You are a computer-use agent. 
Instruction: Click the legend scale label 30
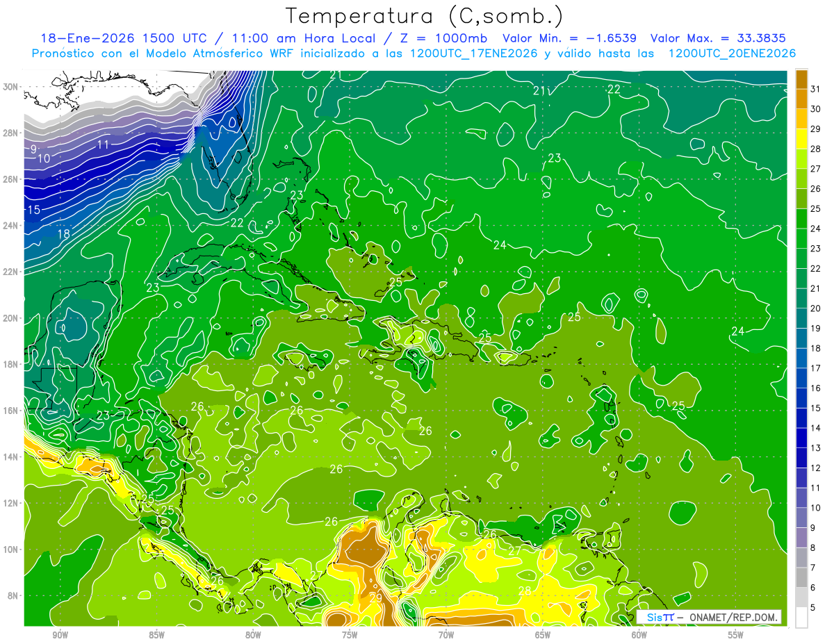pyautogui.click(x=816, y=108)
